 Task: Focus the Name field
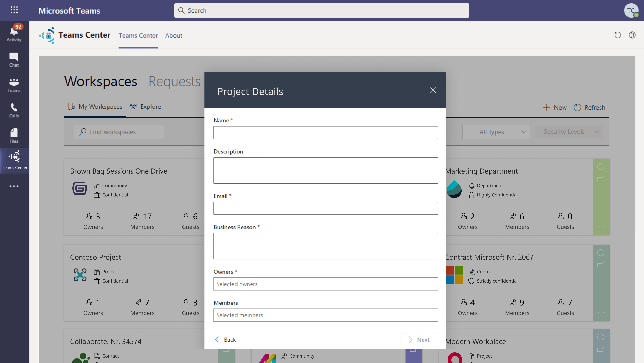tap(326, 133)
